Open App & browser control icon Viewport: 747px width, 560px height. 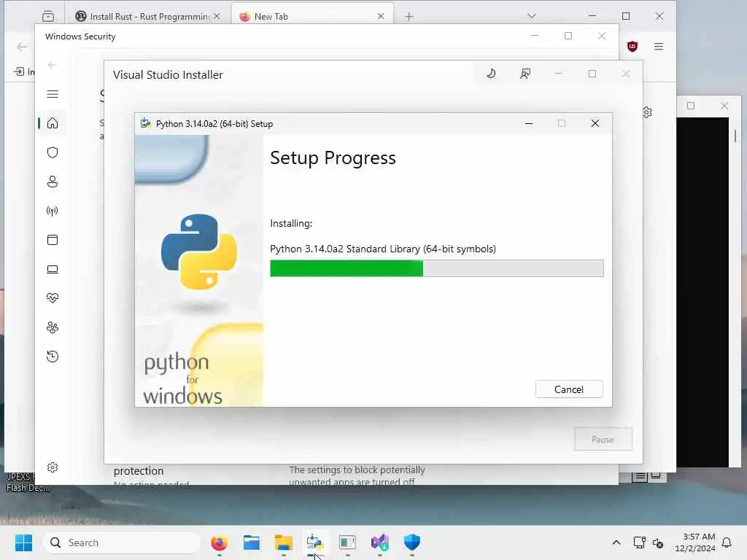click(53, 239)
